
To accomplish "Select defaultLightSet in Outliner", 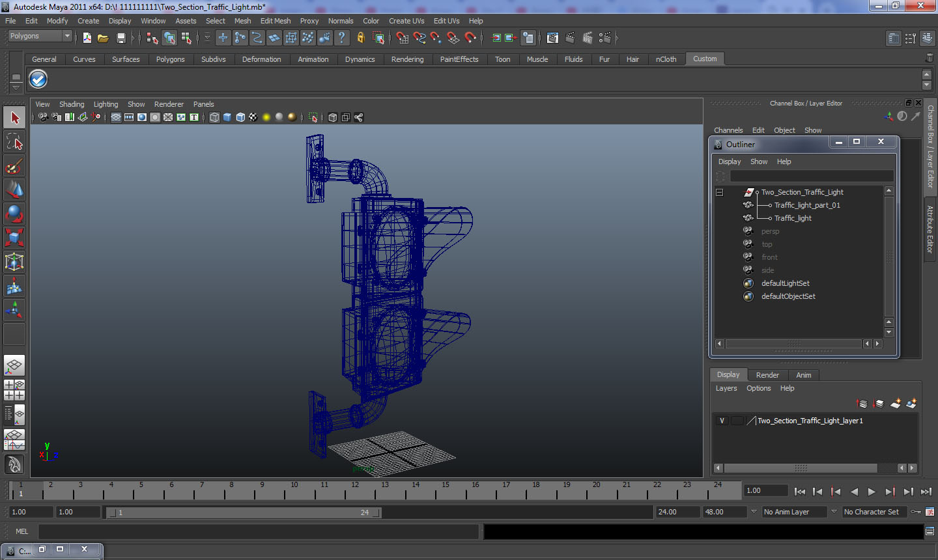I will 786,283.
